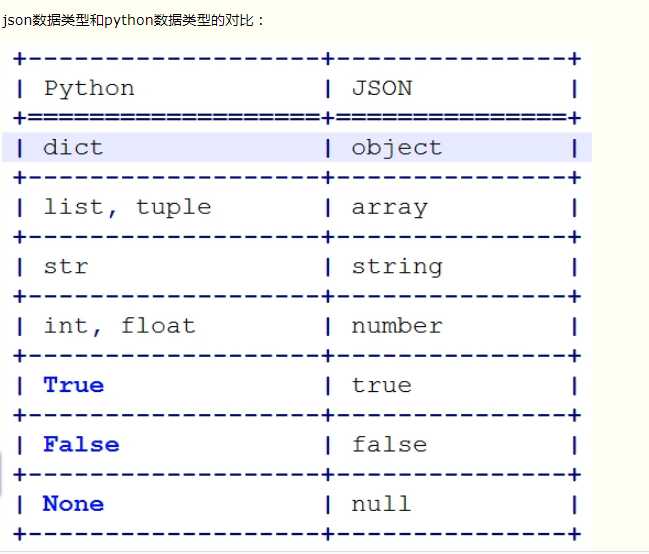
Task: Click the Python column header
Action: tap(88, 88)
